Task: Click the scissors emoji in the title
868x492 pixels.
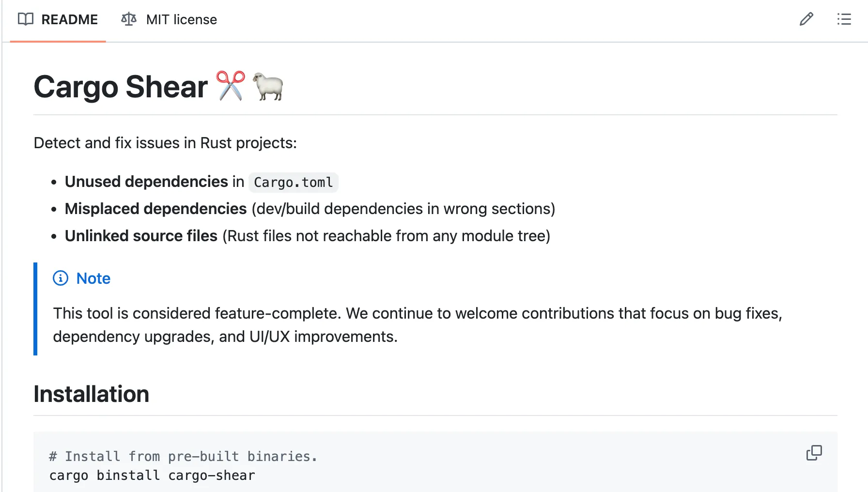Action: point(230,86)
